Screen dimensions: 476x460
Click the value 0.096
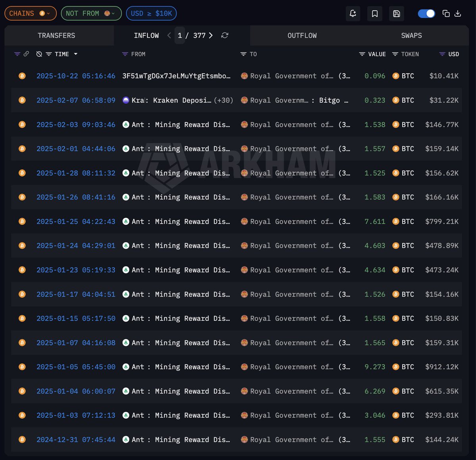(x=375, y=76)
